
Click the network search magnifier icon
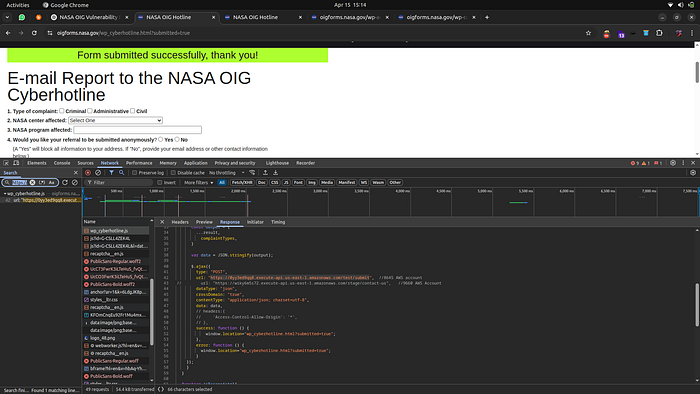coord(121,173)
